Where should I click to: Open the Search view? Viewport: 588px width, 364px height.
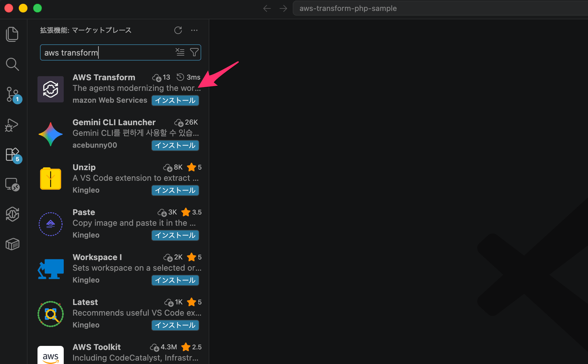[x=12, y=64]
